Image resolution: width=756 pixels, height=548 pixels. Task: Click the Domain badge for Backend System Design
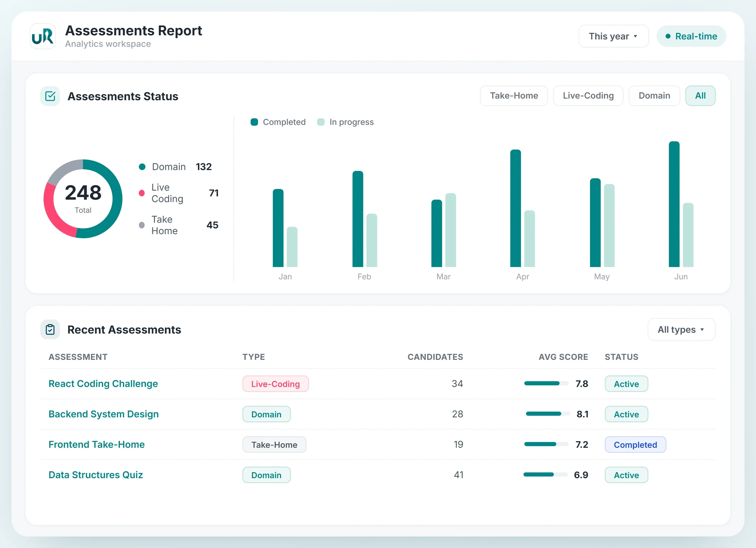click(266, 414)
